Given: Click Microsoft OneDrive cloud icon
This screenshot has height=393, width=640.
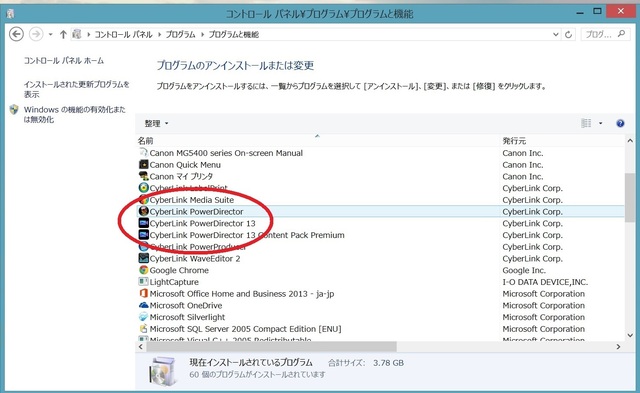Looking at the screenshot, I should pyautogui.click(x=143, y=305).
